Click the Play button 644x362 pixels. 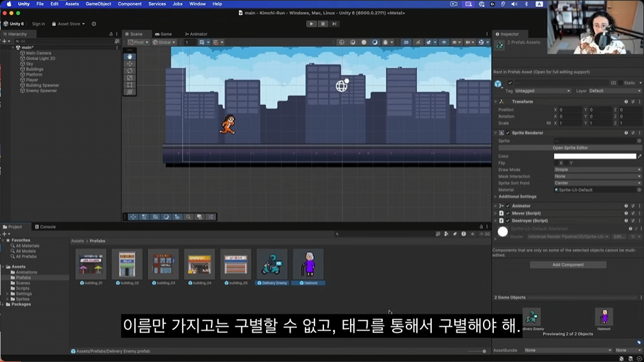coord(311,24)
